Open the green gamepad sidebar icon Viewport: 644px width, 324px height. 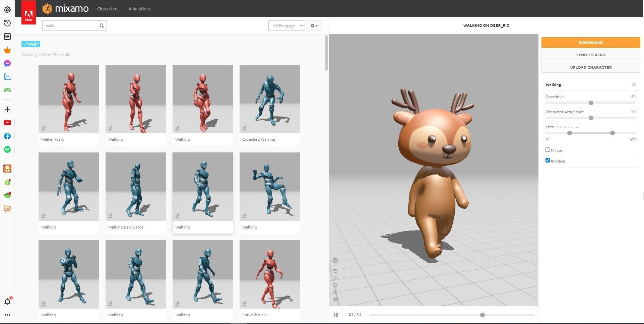(7, 90)
